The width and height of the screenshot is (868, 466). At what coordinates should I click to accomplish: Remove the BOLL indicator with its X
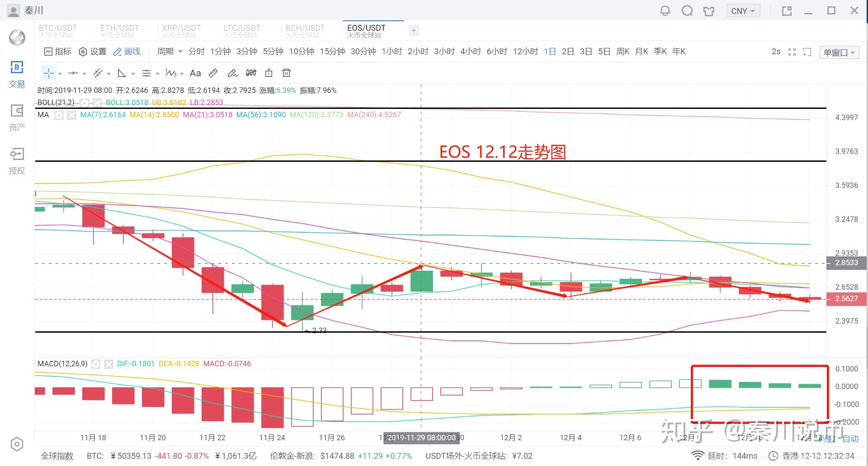(97, 103)
